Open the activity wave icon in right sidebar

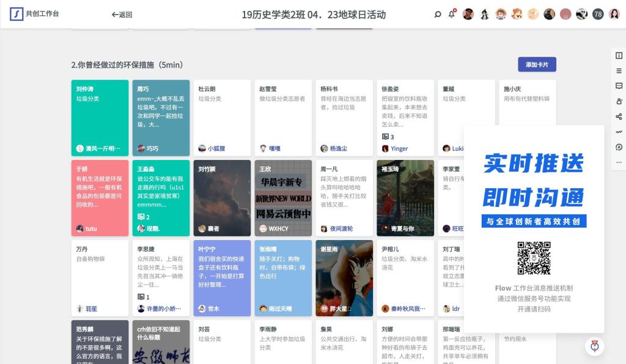tap(619, 132)
